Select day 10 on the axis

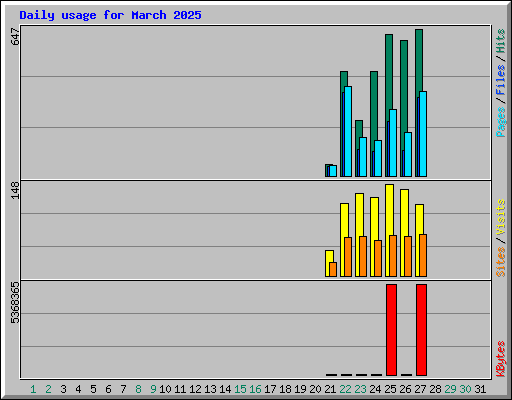tap(165, 389)
